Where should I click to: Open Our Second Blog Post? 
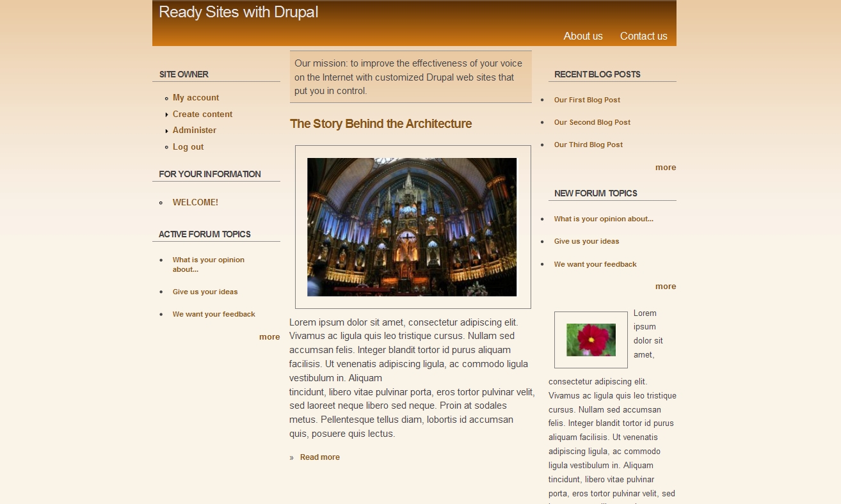[592, 123]
